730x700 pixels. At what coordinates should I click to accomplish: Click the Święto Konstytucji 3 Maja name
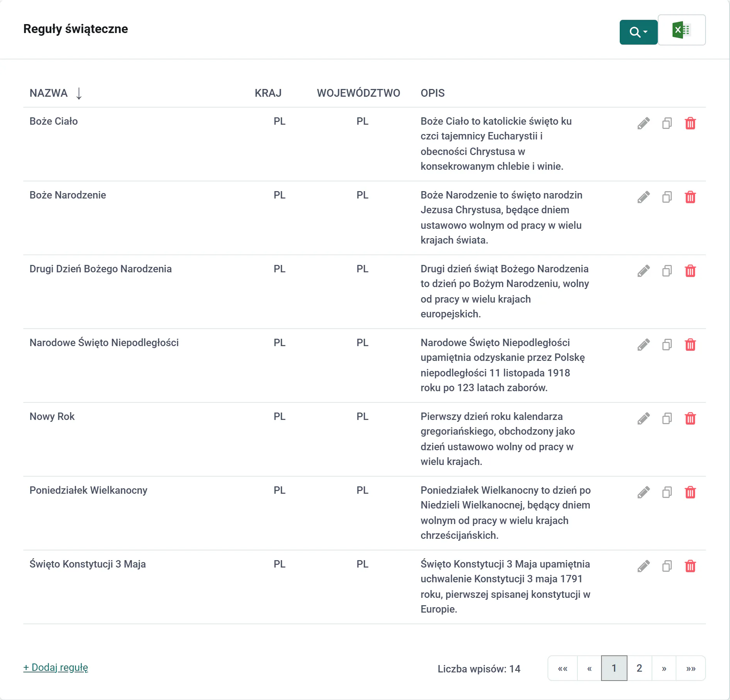coord(88,564)
